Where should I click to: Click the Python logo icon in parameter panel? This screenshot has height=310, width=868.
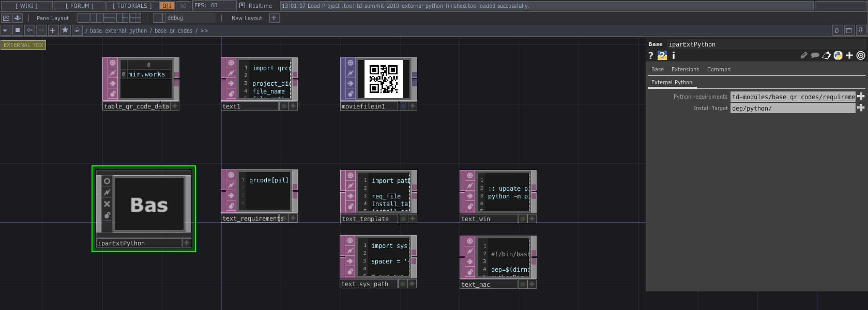tap(838, 56)
